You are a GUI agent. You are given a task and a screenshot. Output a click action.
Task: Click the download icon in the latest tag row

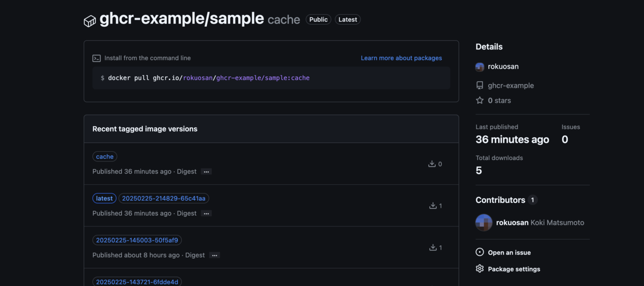433,206
